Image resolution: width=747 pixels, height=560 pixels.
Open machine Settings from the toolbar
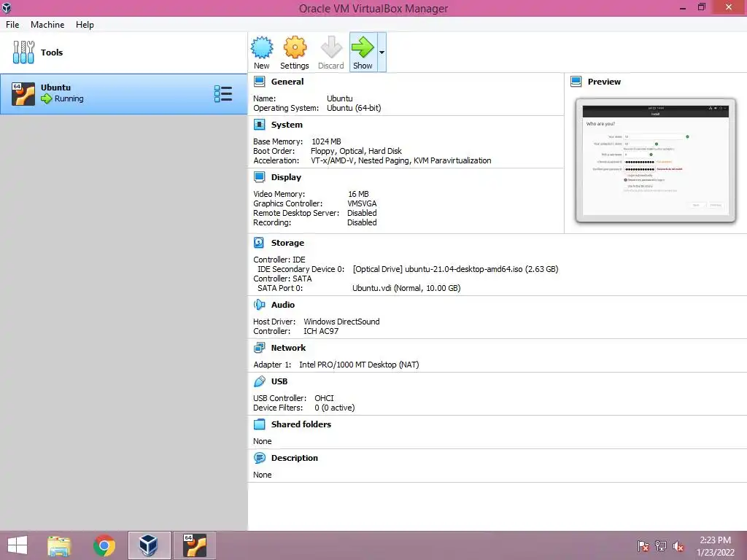(295, 52)
